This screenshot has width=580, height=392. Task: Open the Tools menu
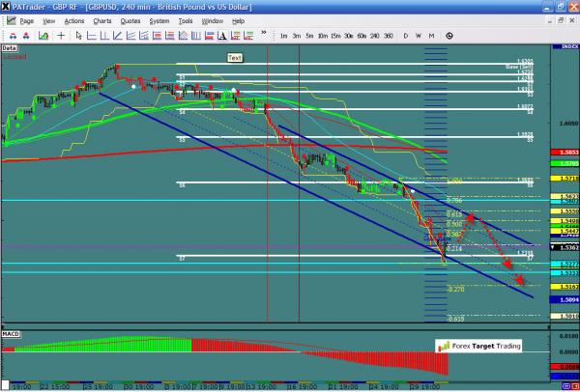184,20
